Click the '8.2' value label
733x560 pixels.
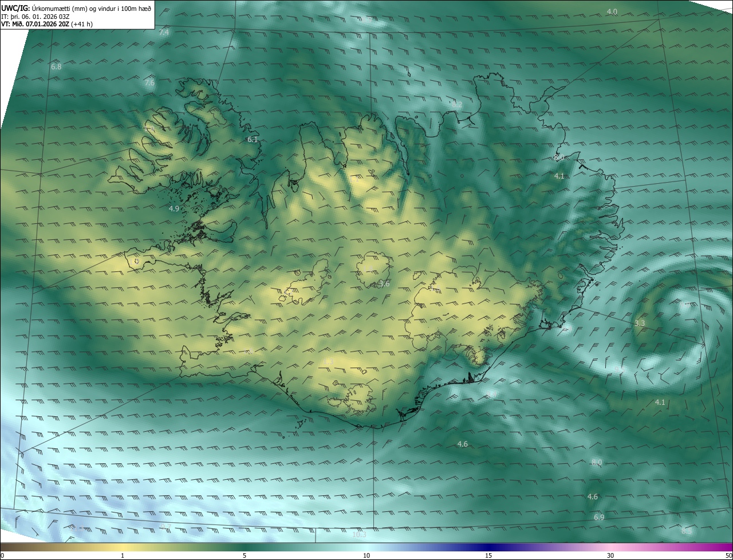(x=457, y=104)
